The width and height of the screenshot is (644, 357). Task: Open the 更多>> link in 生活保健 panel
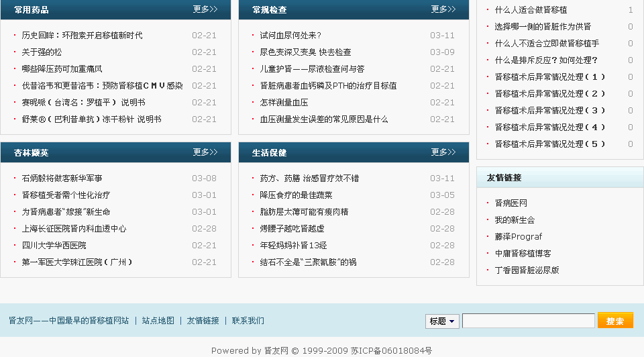point(443,152)
